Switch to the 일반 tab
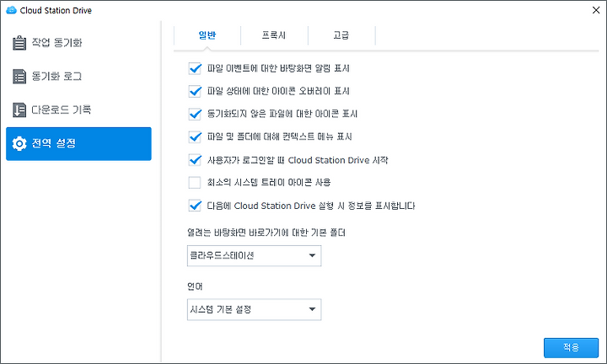Image resolution: width=607 pixels, height=364 pixels. pyautogui.click(x=207, y=35)
